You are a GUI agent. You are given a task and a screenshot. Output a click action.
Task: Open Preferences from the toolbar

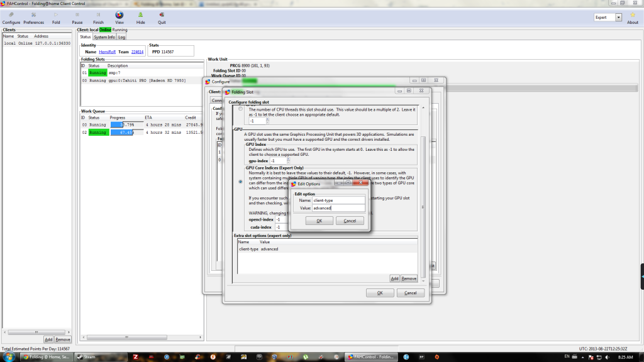tap(34, 18)
